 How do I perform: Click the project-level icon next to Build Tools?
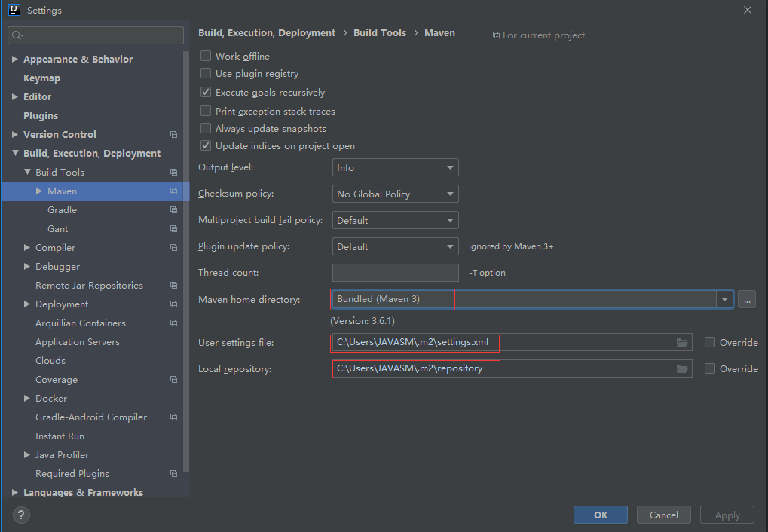click(x=173, y=172)
